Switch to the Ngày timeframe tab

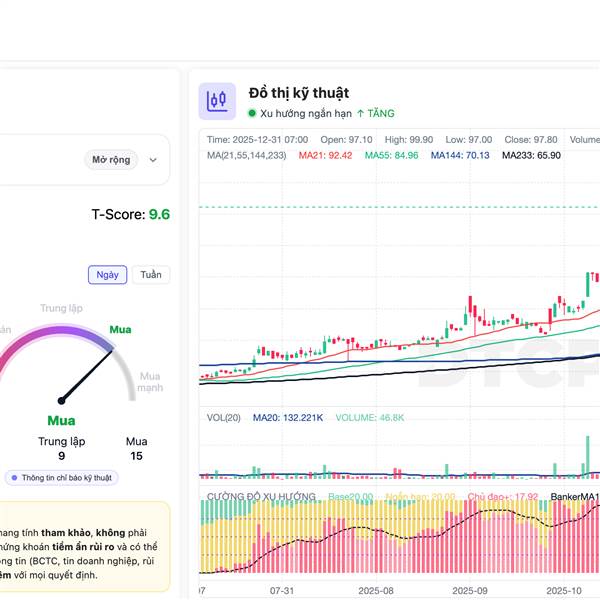(108, 275)
